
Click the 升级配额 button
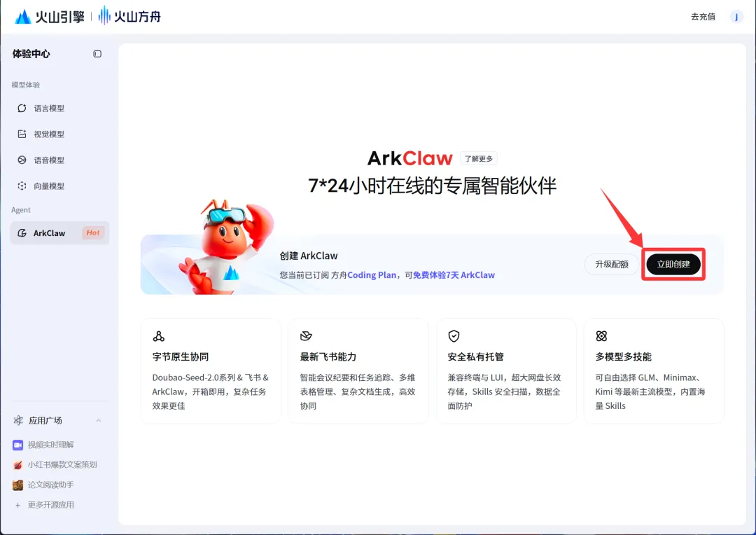pos(611,265)
